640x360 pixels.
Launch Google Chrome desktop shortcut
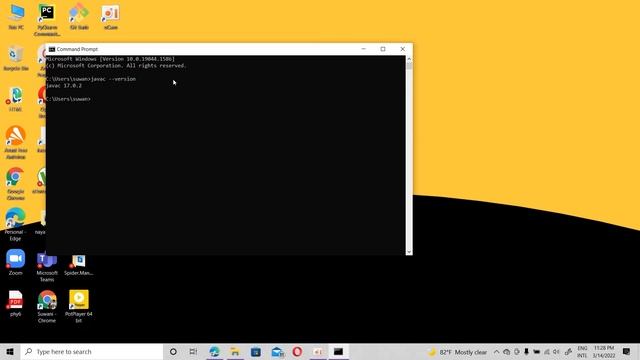coord(16,184)
